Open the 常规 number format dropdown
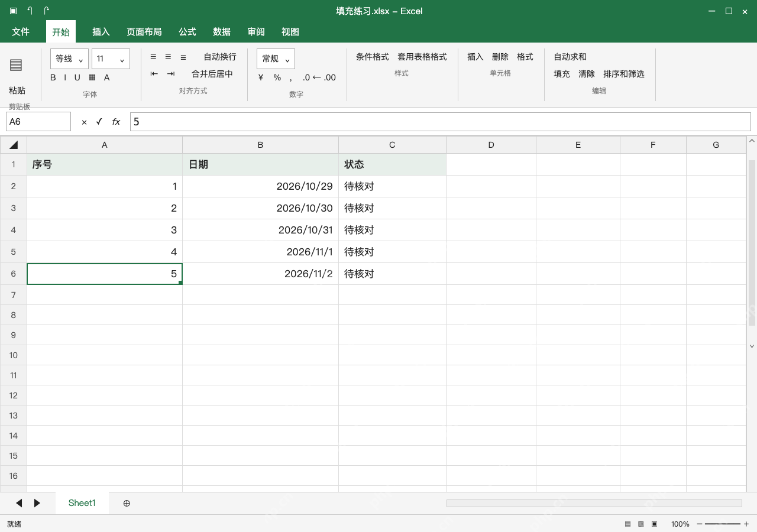The height and width of the screenshot is (532, 757). (x=276, y=59)
